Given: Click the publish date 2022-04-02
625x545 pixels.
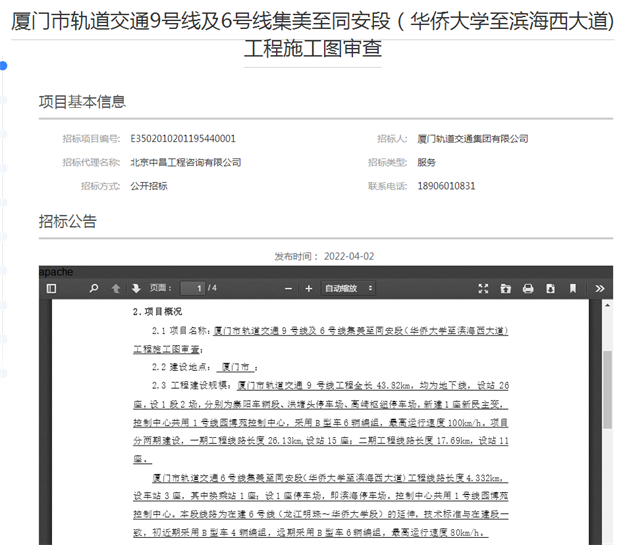Looking at the screenshot, I should pos(349,256).
